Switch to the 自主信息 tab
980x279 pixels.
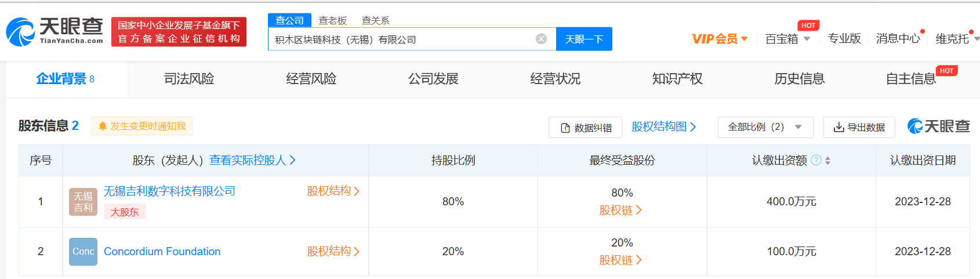911,79
